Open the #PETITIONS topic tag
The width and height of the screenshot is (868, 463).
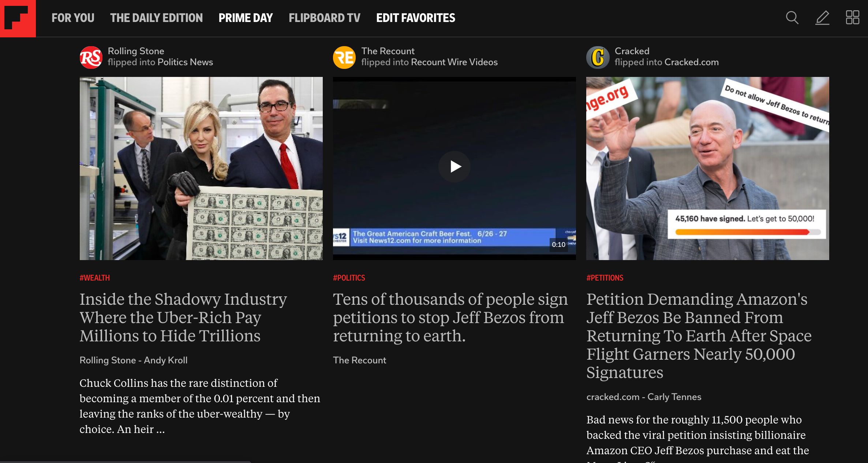point(605,278)
